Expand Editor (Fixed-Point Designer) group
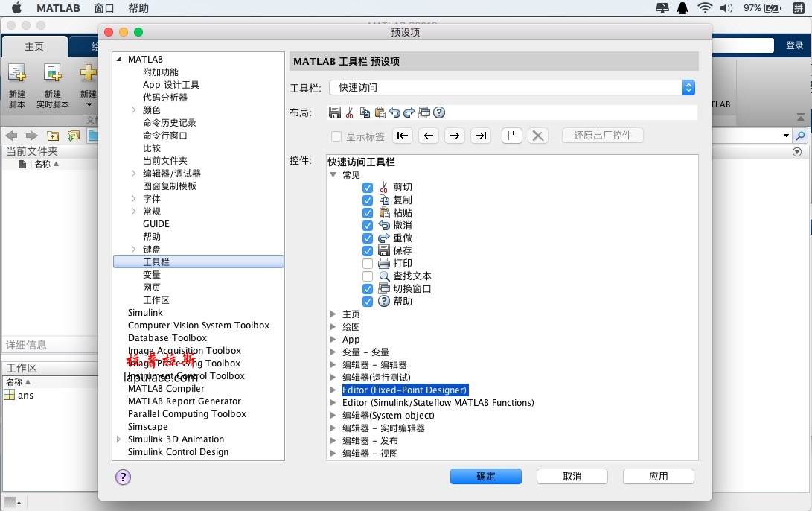Image resolution: width=812 pixels, height=511 pixels. coord(333,390)
